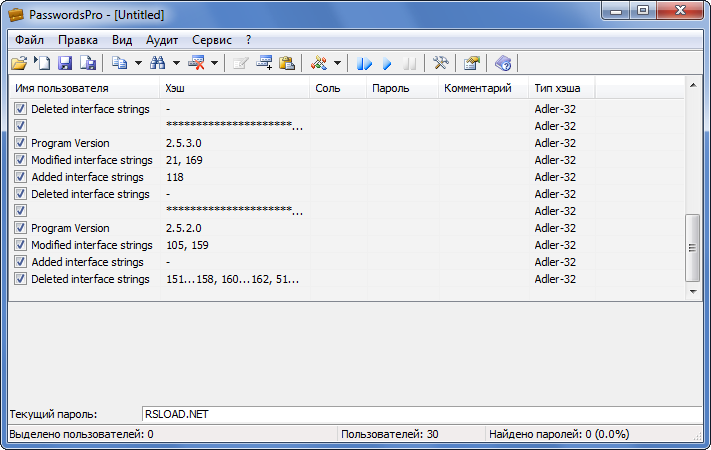Toggle checkbox of asterisk row above Program Version 2.5.3.0
Screen dimensions: 711x450
[x=20, y=126]
